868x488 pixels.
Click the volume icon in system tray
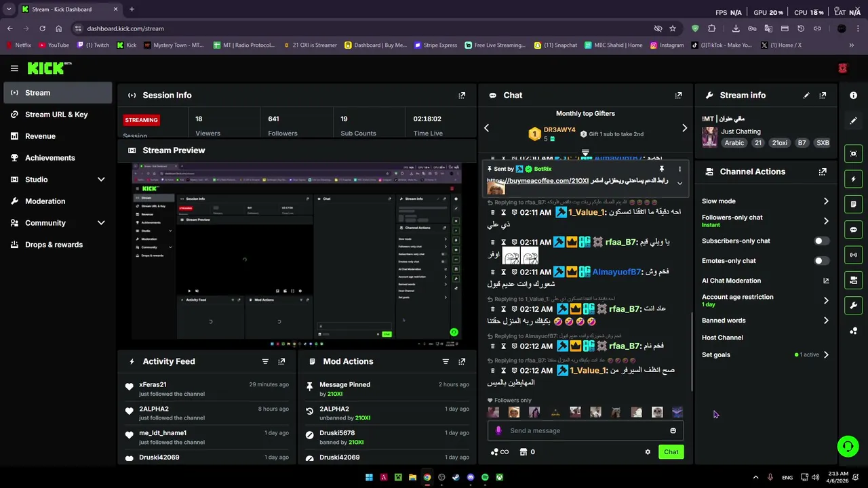(815, 477)
